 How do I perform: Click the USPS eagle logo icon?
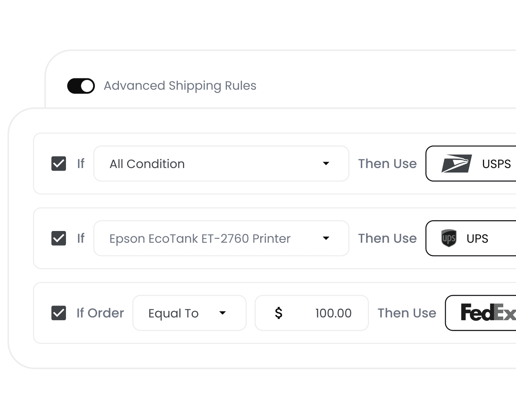click(x=456, y=163)
